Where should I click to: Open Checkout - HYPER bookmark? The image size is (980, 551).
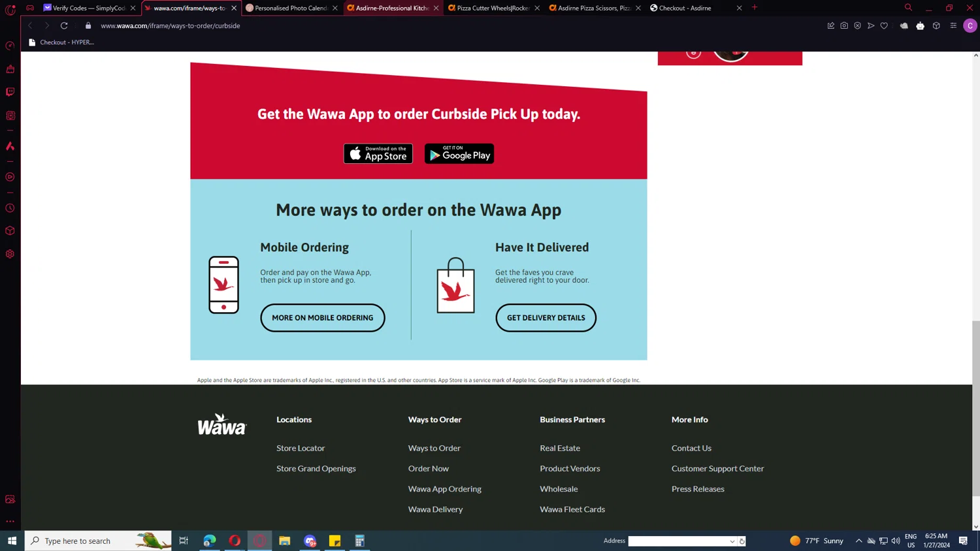[61, 42]
